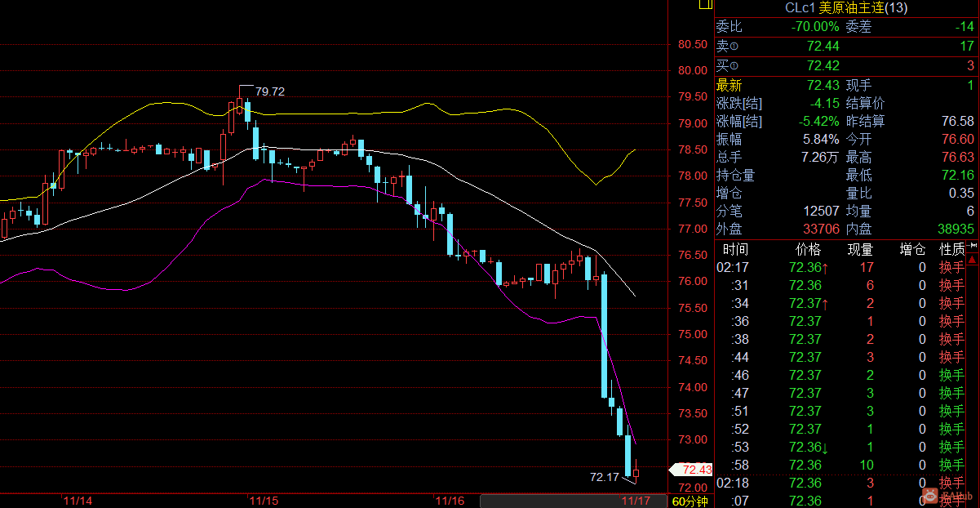The image size is (980, 508).
Task: Click the 振幅 value 5.84%
Action: (x=821, y=140)
